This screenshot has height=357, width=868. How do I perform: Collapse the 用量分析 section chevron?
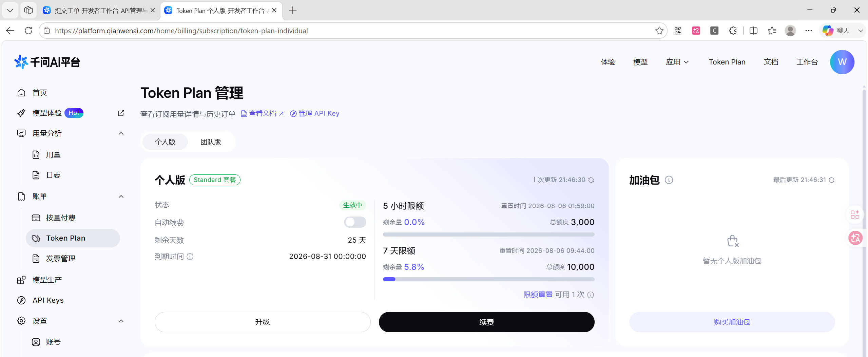coord(121,133)
